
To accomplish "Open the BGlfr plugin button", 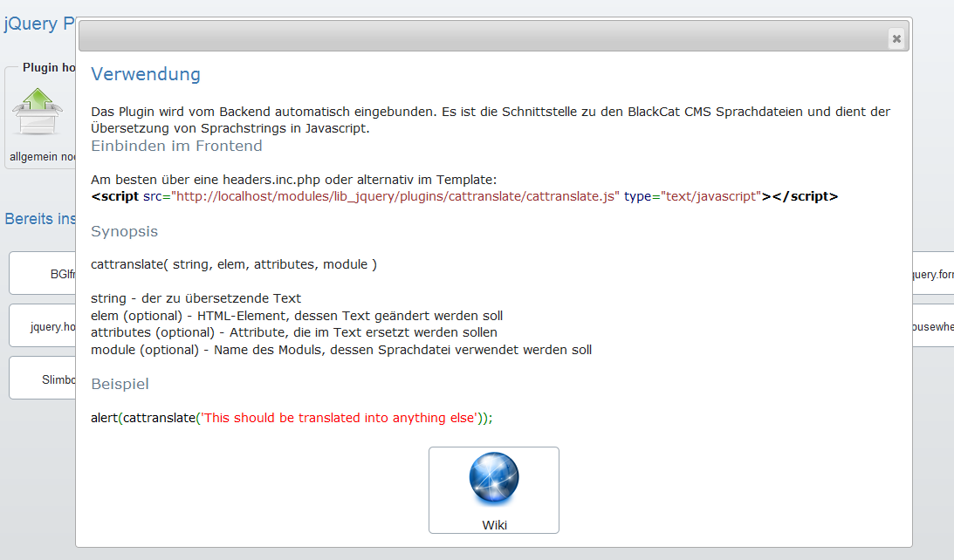I will tap(44, 274).
